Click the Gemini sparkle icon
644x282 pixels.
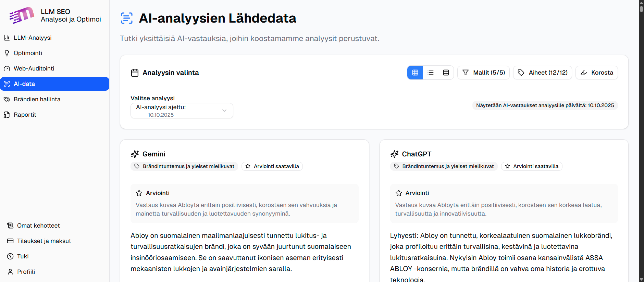[135, 154]
